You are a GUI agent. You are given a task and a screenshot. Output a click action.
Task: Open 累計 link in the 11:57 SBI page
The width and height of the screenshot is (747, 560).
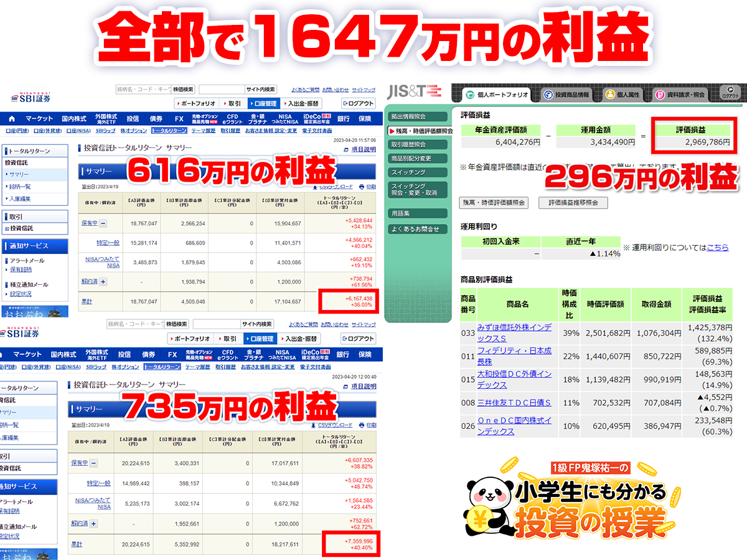(88, 301)
